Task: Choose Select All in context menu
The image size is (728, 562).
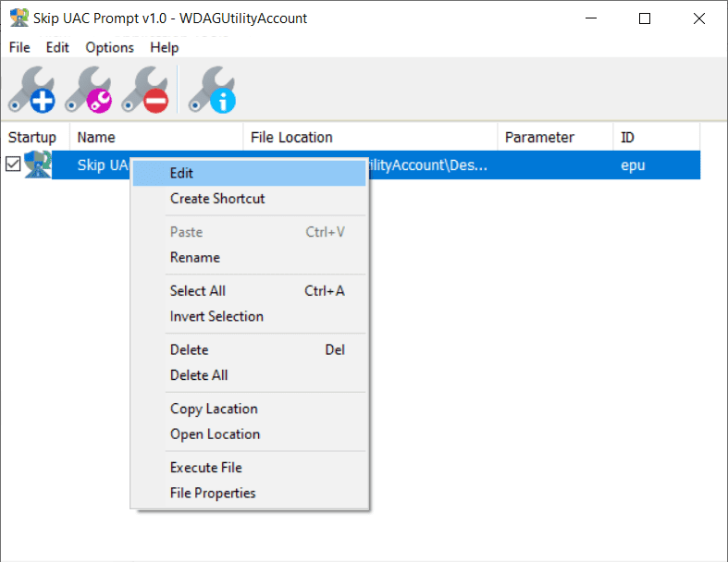Action: 250,291
